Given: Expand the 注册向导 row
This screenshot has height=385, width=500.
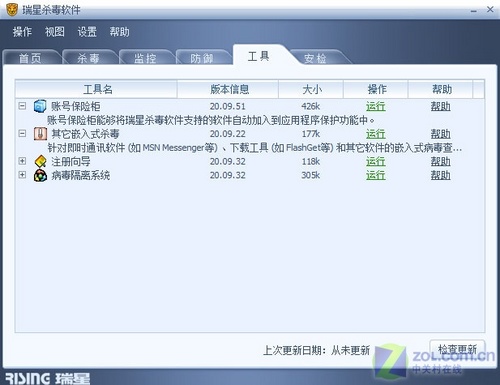Looking at the screenshot, I should (x=22, y=161).
